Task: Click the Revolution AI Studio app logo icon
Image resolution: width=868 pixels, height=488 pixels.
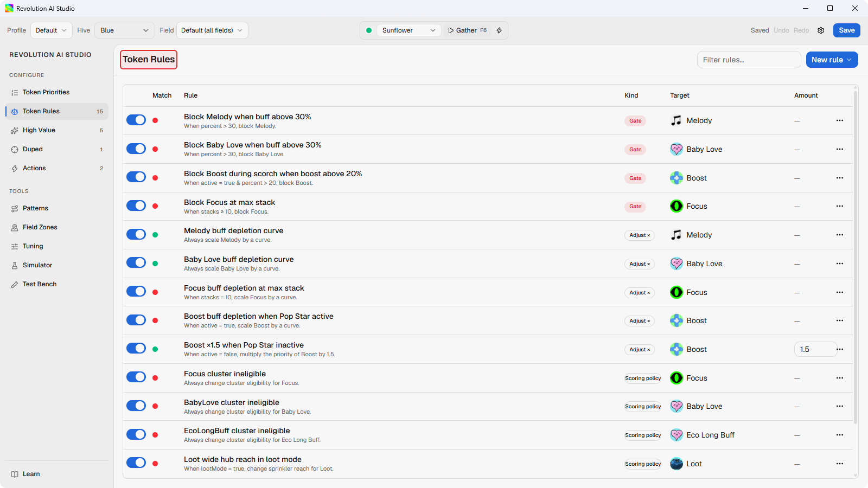Action: tap(9, 8)
